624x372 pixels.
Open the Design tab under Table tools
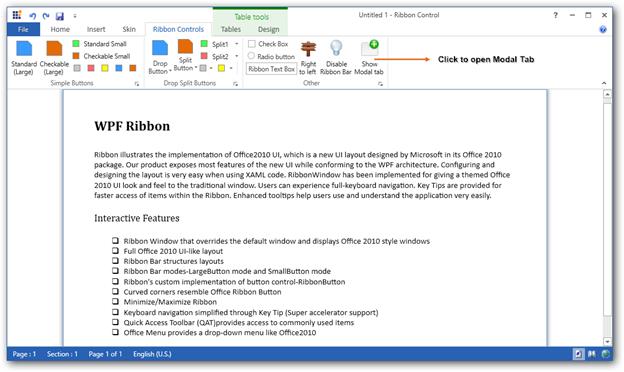[x=269, y=29]
